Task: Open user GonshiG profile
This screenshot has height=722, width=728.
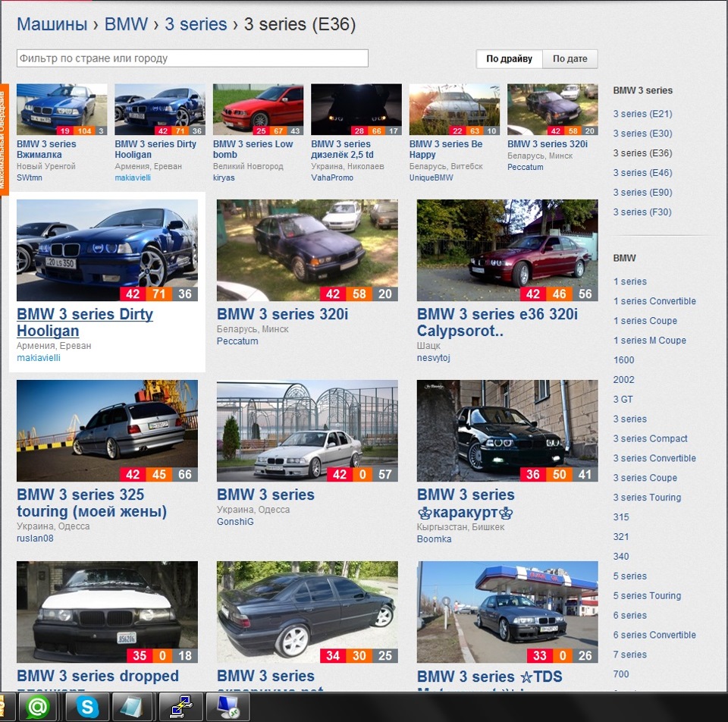Action: tap(235, 522)
